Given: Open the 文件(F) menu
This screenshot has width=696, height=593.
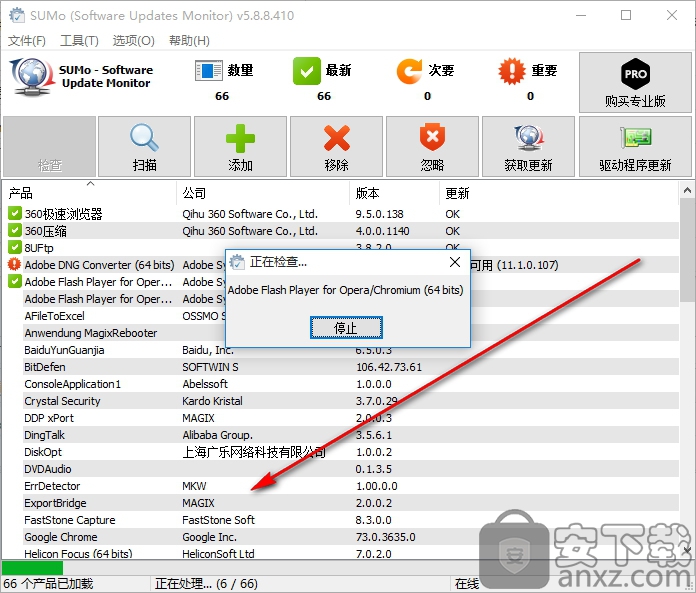Looking at the screenshot, I should (27, 41).
